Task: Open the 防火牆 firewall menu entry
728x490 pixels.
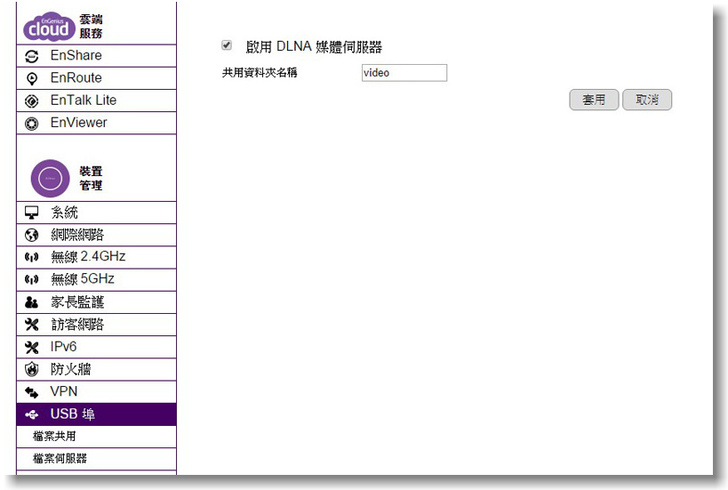Action: pyautogui.click(x=97, y=369)
